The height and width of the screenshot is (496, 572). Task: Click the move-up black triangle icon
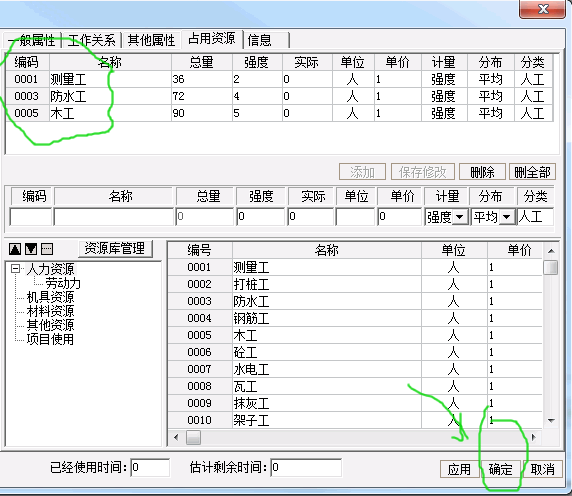click(15, 249)
